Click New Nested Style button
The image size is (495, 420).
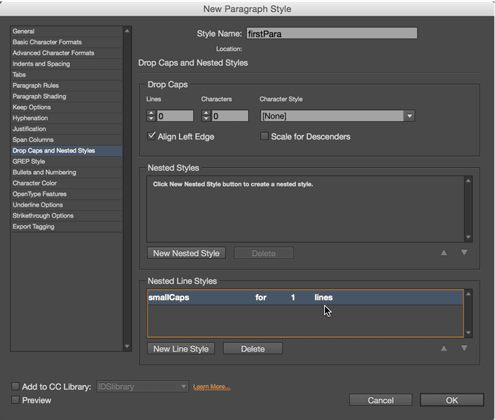click(186, 253)
